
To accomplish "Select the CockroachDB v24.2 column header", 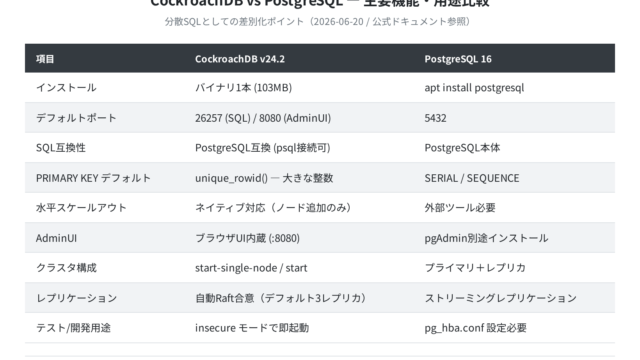I will [x=240, y=59].
